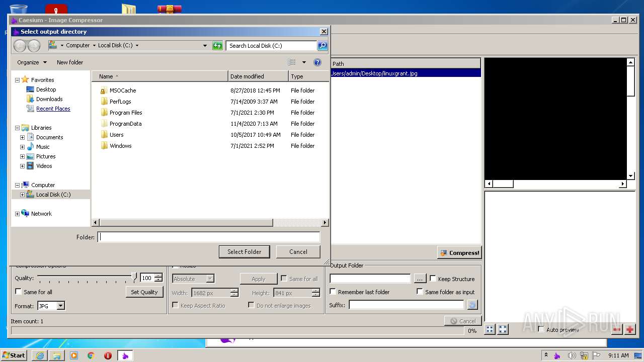The width and height of the screenshot is (644, 362).
Task: Open Recent Places link
Action: click(53, 109)
